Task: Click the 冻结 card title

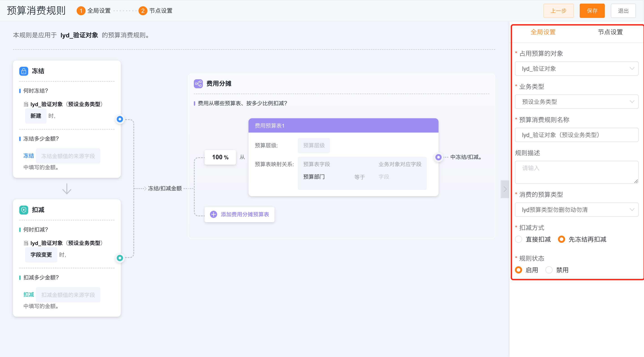Action: point(38,71)
